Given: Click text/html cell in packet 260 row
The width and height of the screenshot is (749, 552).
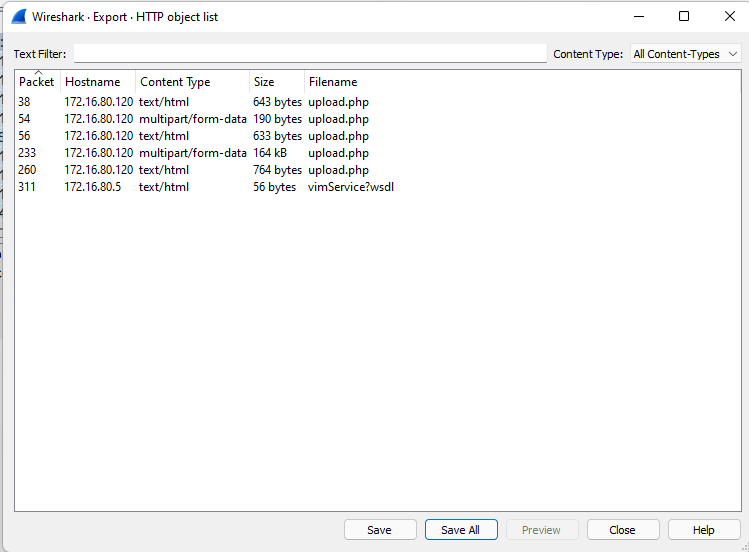Looking at the screenshot, I should pos(164,170).
